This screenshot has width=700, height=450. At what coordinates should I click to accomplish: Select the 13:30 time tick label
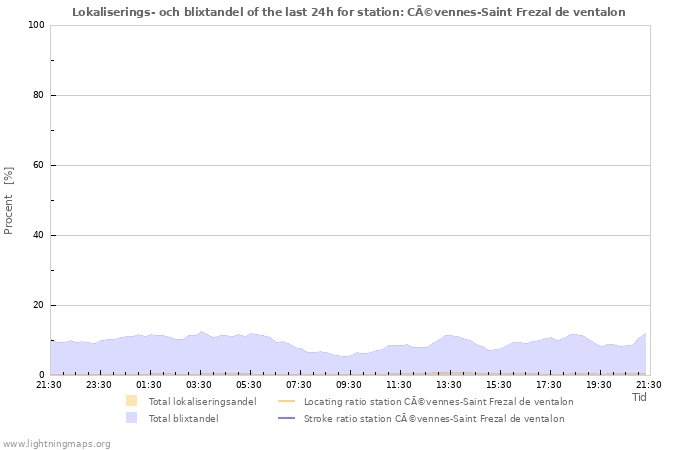tap(449, 384)
